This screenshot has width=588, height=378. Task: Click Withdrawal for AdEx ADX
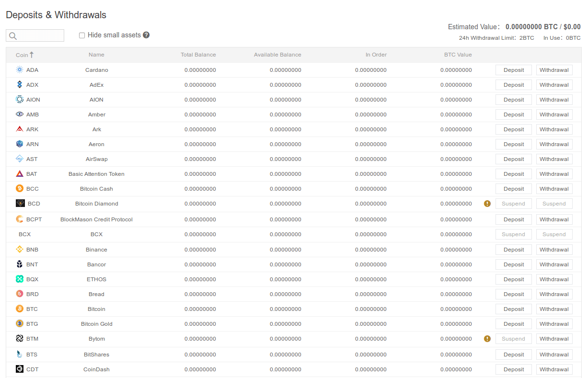point(554,85)
